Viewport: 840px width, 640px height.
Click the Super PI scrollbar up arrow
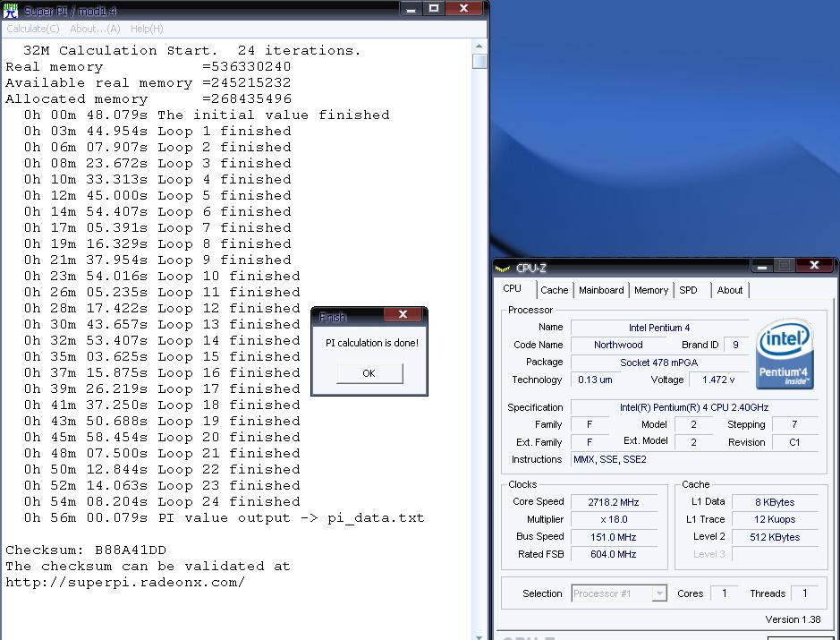[479, 46]
